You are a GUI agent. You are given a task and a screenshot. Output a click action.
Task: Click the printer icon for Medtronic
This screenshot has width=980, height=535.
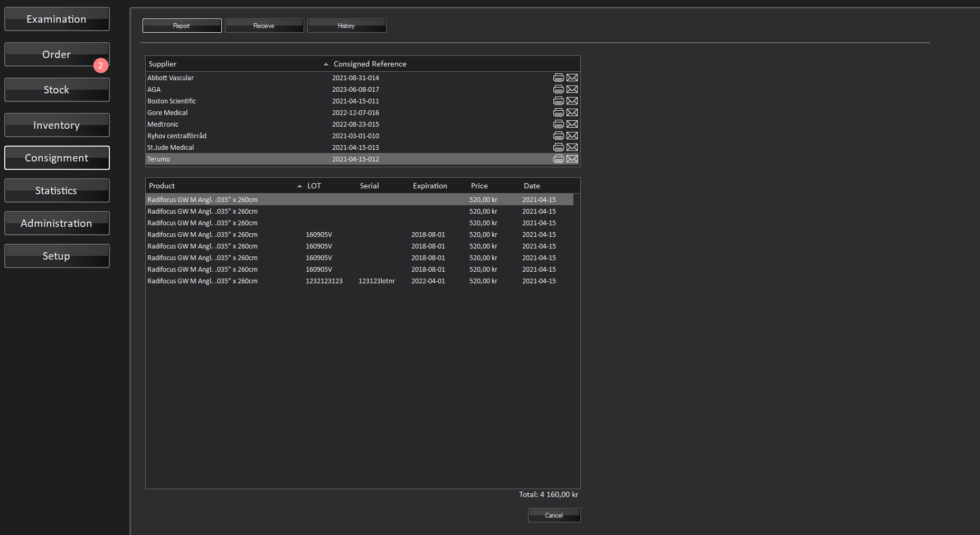(x=558, y=124)
